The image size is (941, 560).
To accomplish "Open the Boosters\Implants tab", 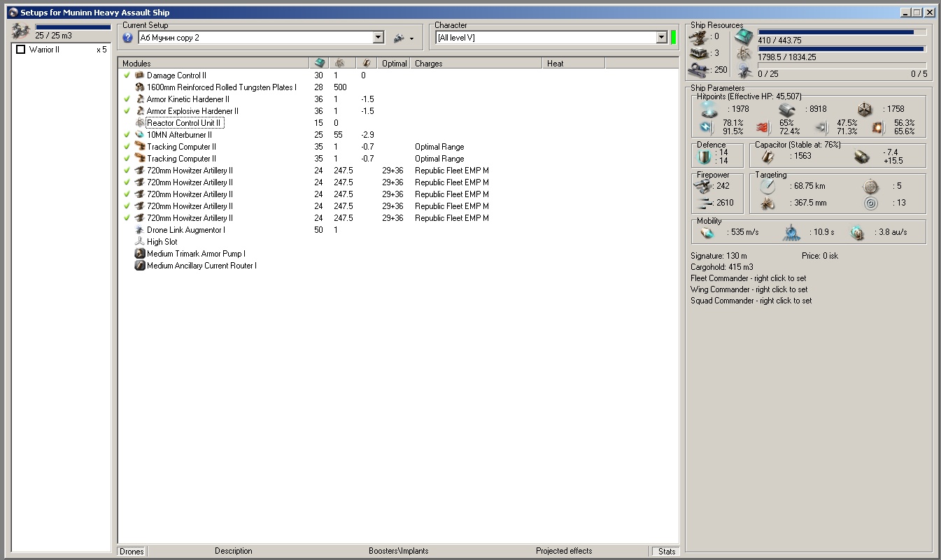I will 399,551.
